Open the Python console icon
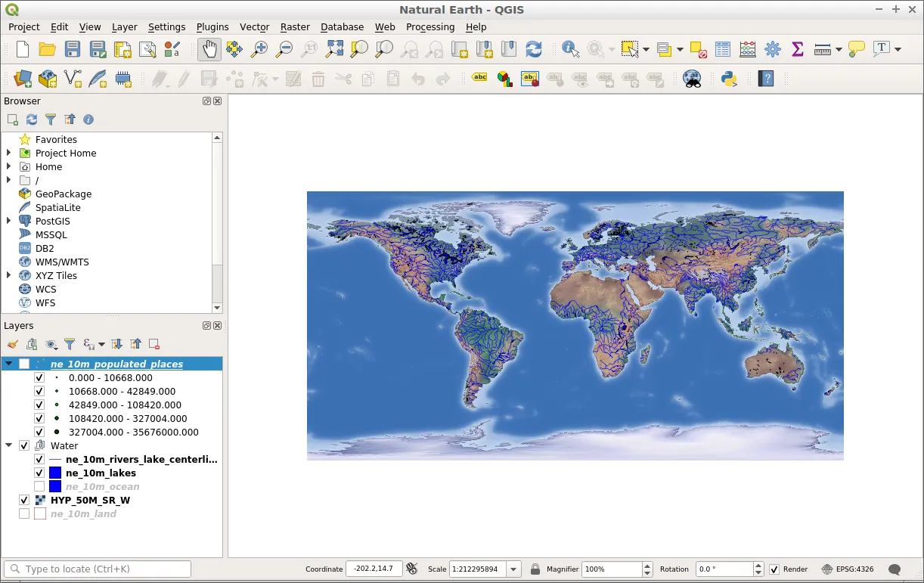Viewport: 924px width, 583px height. tap(729, 79)
